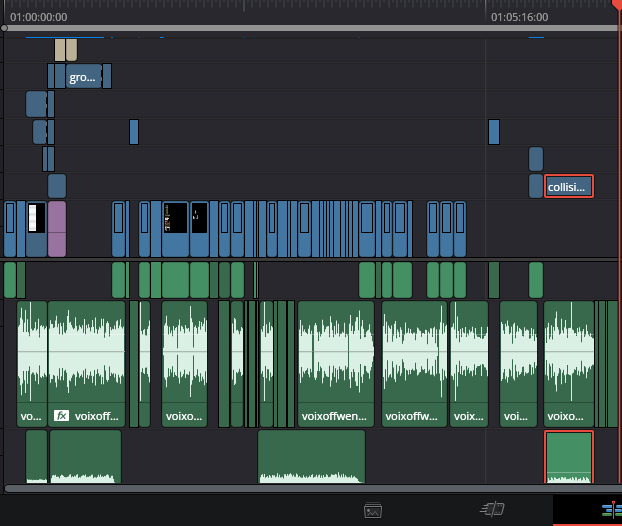Select the widest clip on bottom audio track
Viewport: 622px width, 526px height.
click(x=311, y=457)
